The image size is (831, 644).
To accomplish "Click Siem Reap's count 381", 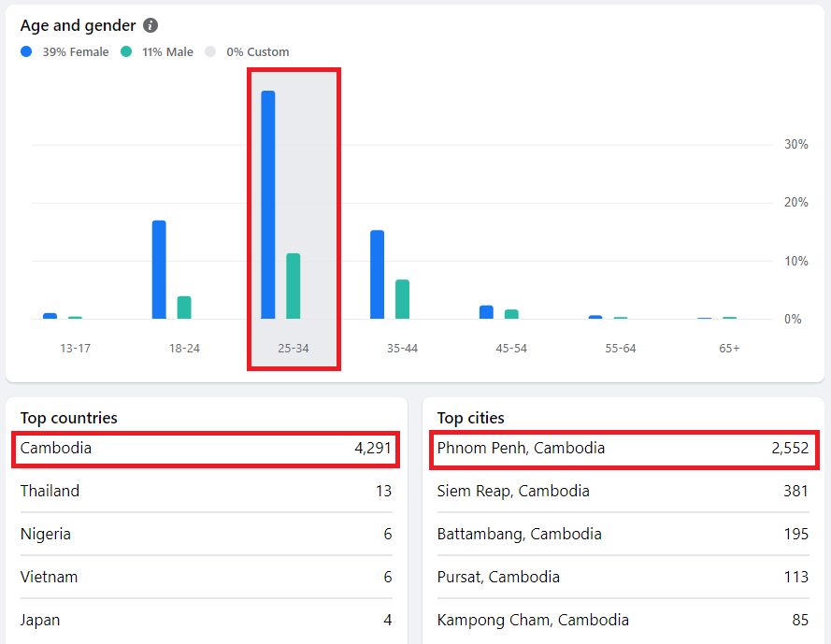I will click(796, 491).
